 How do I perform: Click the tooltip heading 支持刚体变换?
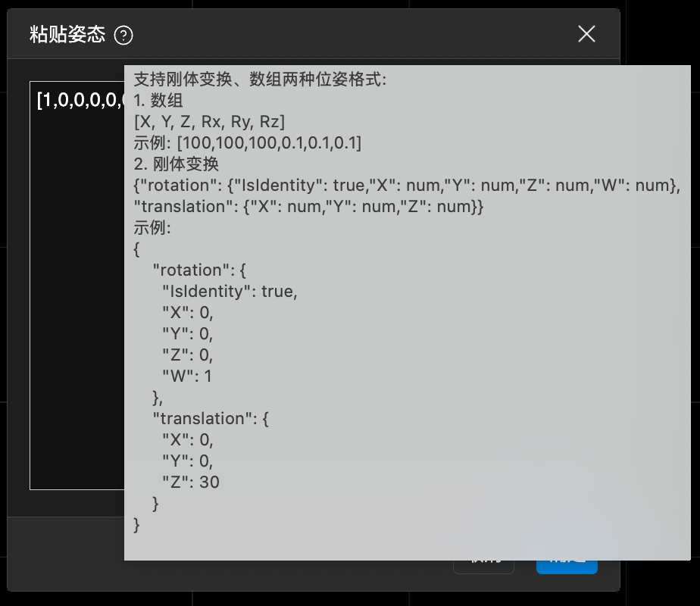[260, 79]
